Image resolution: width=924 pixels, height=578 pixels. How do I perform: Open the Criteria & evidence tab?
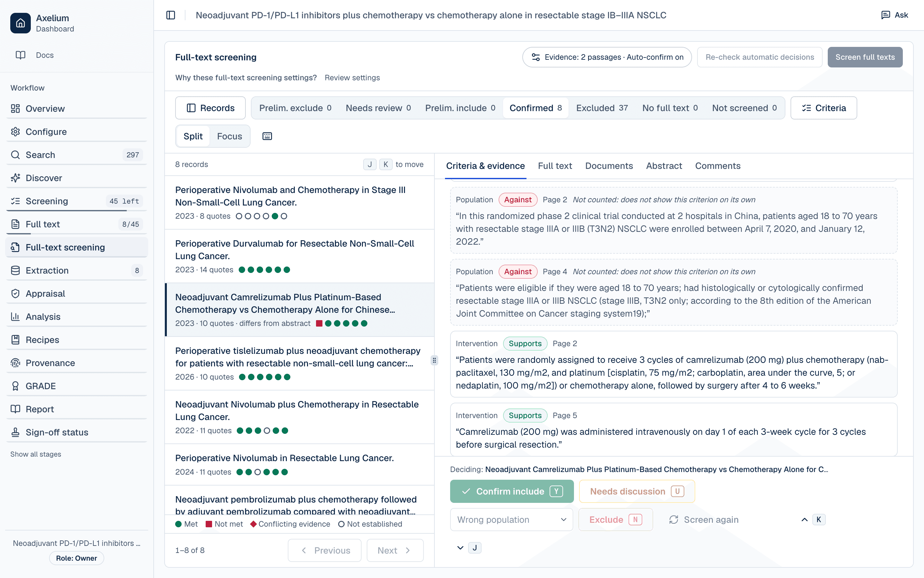485,165
